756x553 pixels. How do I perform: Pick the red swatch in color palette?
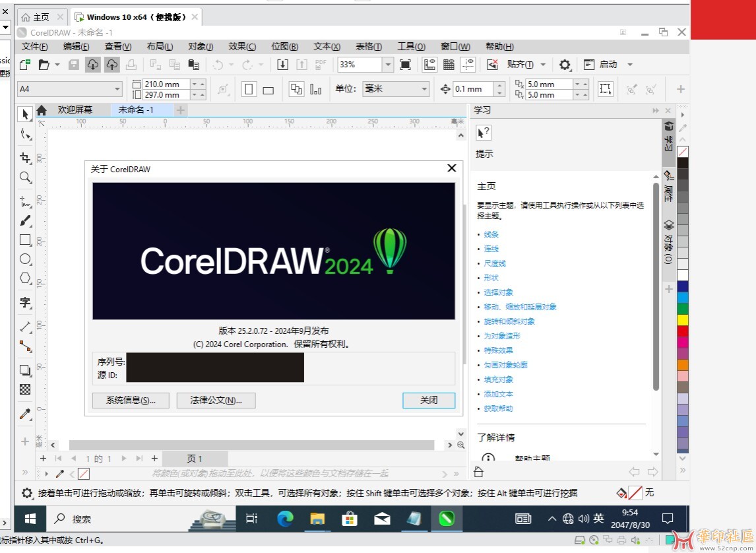point(683,331)
